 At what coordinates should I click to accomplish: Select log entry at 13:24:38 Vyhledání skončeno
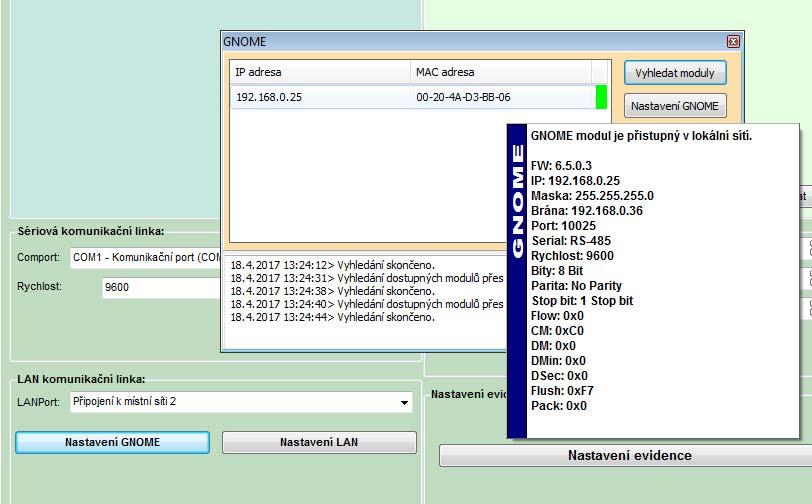point(332,291)
